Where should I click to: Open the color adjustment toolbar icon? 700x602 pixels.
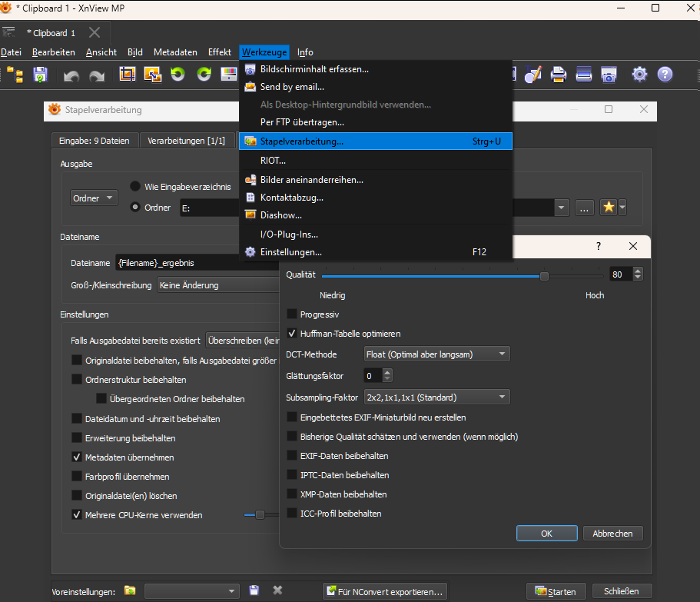point(229,74)
